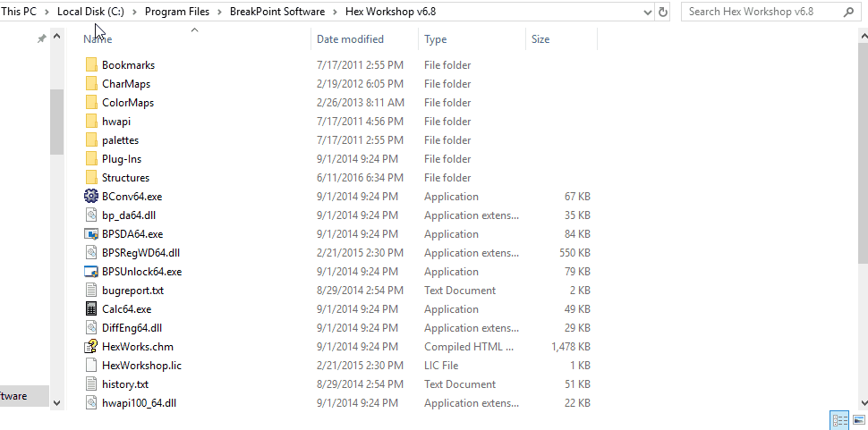Select the Calc64.exe calculator icon
Image resolution: width=868 pixels, height=430 pixels.
[91, 309]
